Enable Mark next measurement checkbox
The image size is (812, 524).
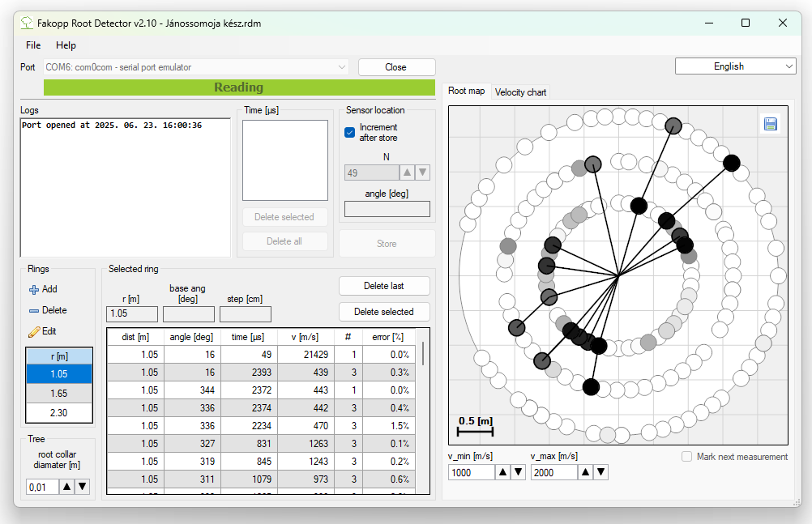pyautogui.click(x=687, y=457)
